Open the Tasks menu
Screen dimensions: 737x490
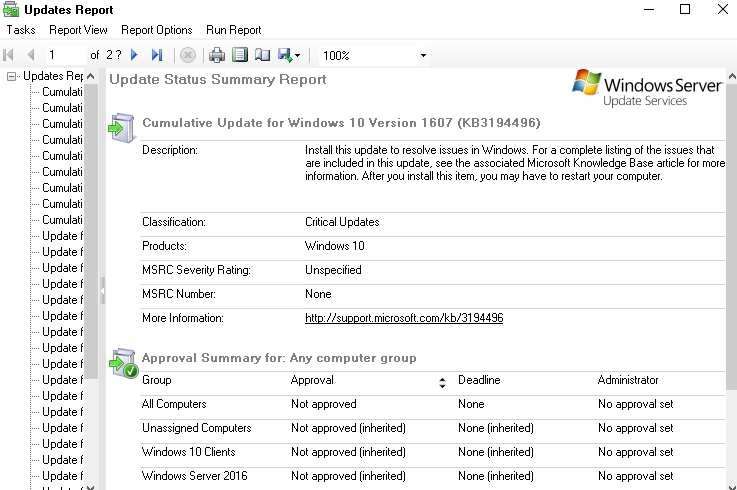coord(21,30)
